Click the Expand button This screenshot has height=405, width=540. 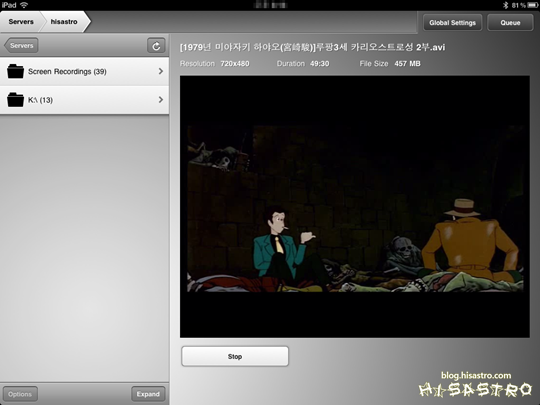[148, 394]
